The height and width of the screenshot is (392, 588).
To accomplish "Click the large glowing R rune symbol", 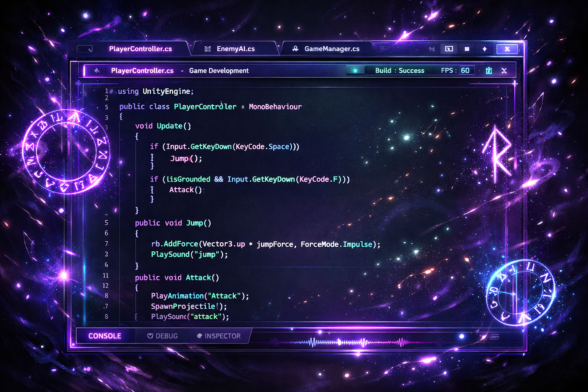I will tap(497, 154).
